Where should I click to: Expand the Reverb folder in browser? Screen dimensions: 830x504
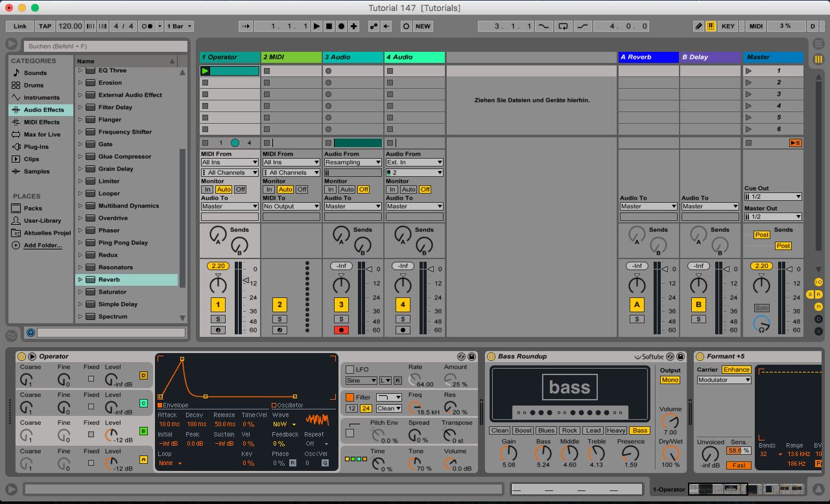pos(80,280)
